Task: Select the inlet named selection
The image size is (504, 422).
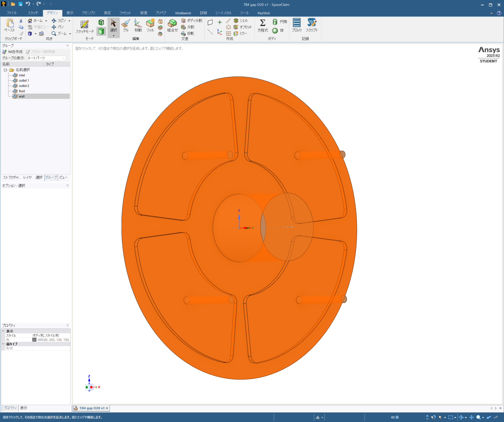Action: (22, 75)
